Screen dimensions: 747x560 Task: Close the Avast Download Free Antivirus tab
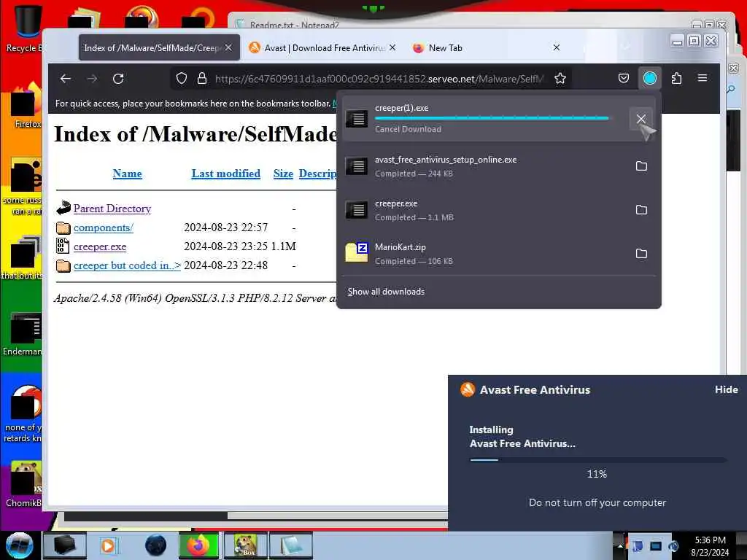pyautogui.click(x=392, y=47)
